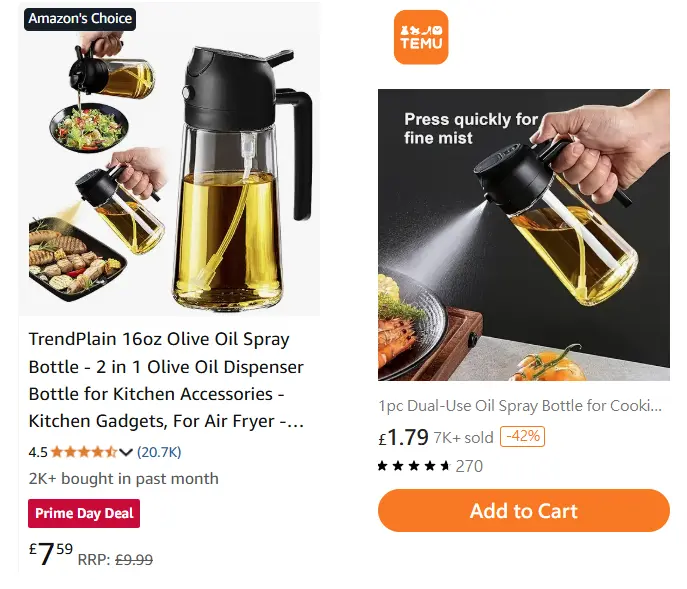Click the 7K+ sold label
Viewport: 687px width, 589px height.
coord(464,437)
